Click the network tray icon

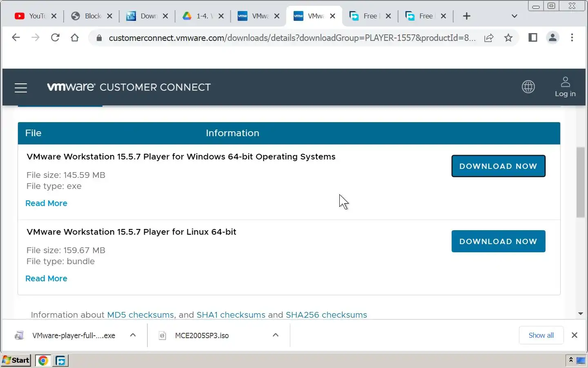point(581,360)
